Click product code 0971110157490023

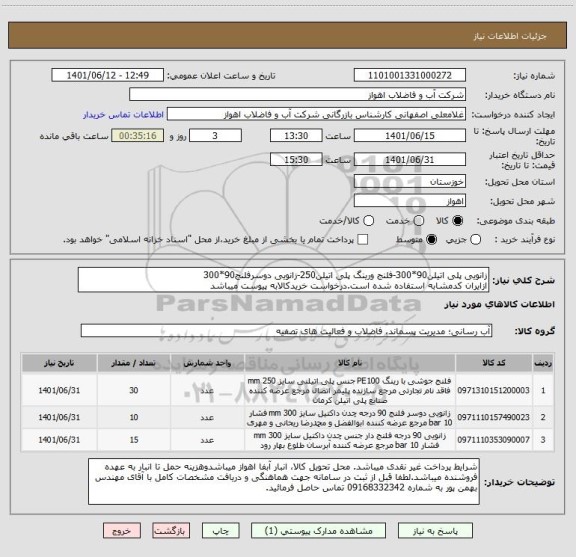pyautogui.click(x=493, y=417)
